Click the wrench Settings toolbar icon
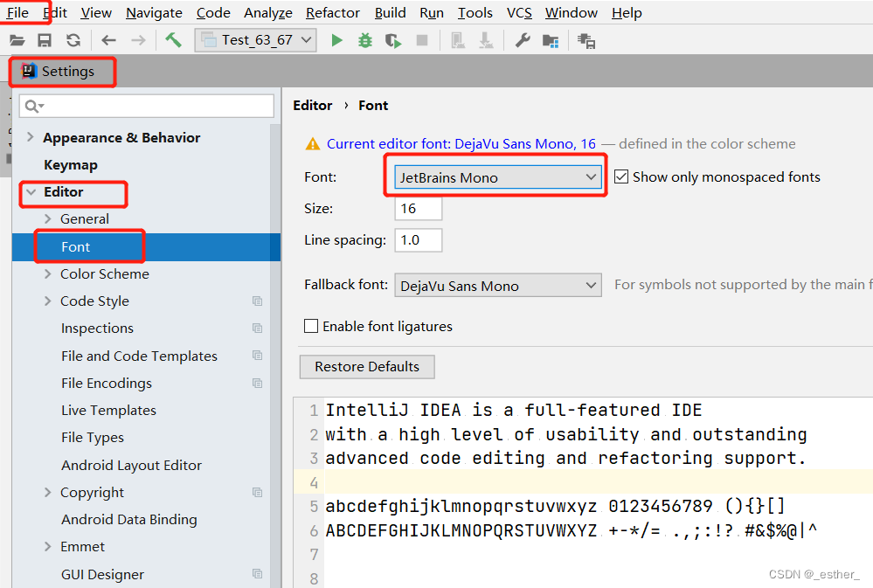Screen dimensions: 873x588 tap(523, 40)
